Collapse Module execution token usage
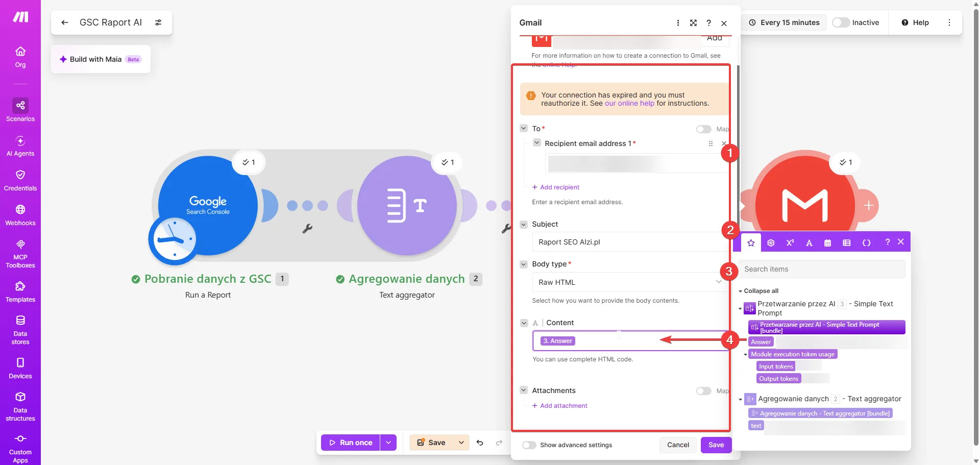 coord(745,354)
